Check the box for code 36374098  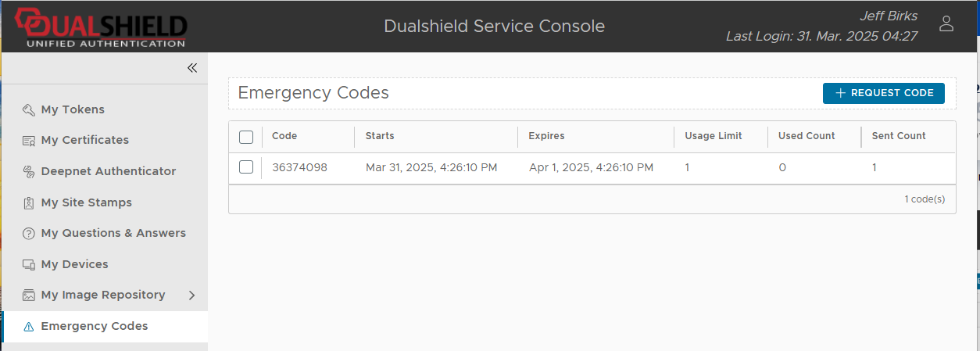pos(246,167)
